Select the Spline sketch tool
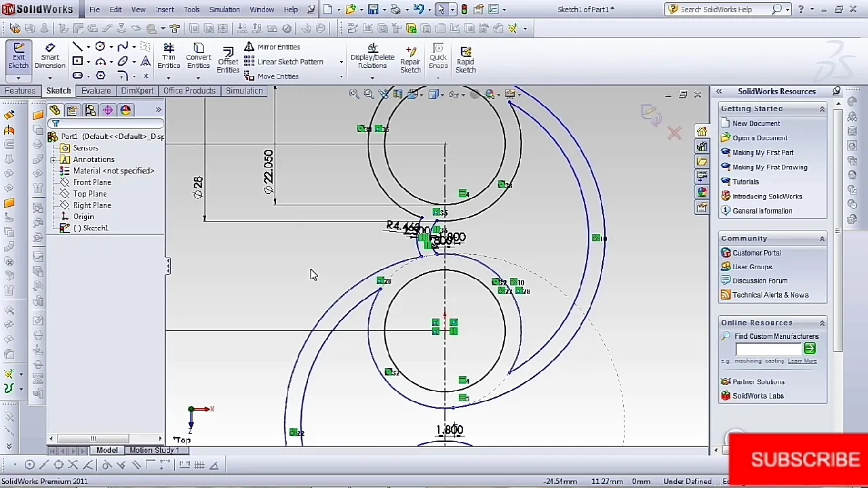This screenshot has width=868, height=488. coord(123,47)
